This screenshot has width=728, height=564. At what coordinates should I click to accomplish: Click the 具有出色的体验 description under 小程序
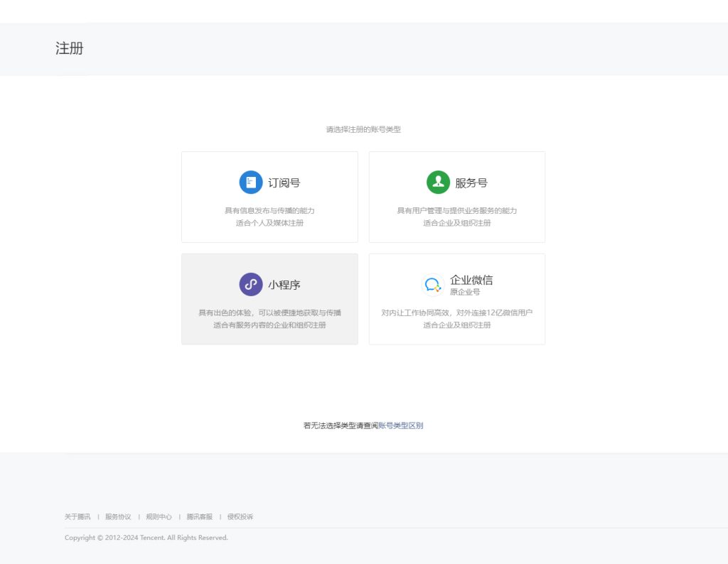pos(269,313)
